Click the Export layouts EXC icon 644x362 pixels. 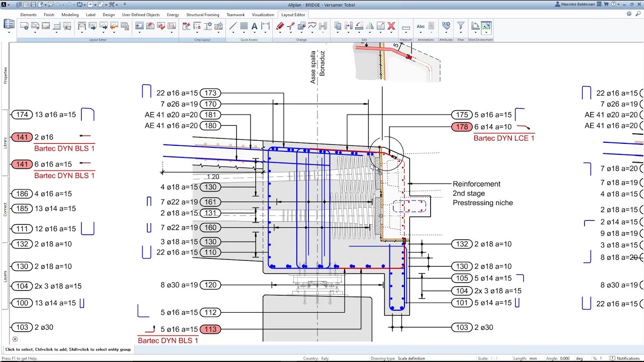(93, 26)
